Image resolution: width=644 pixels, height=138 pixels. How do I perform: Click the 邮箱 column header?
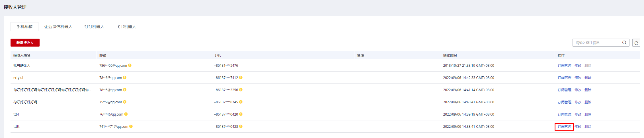[103, 55]
